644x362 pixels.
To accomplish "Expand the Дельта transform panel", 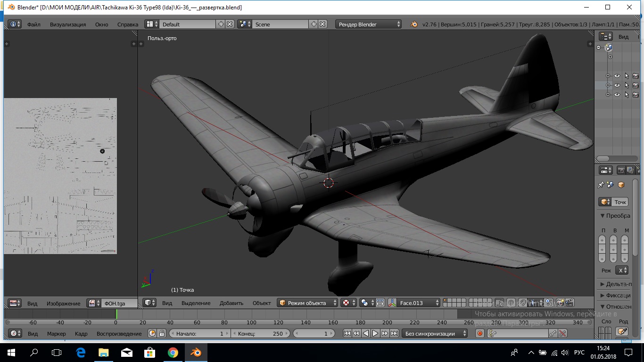I will [615, 284].
